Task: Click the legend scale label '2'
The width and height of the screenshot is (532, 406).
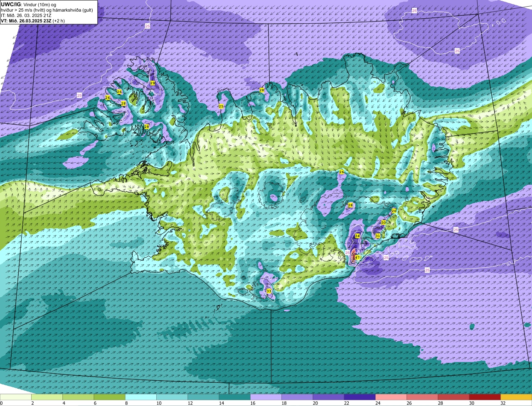Action: point(32,403)
